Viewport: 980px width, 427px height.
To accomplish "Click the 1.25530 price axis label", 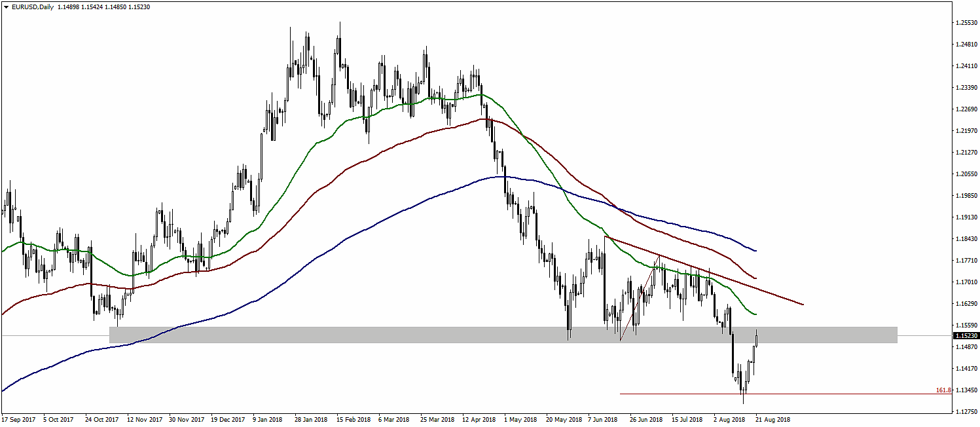I will (966, 23).
